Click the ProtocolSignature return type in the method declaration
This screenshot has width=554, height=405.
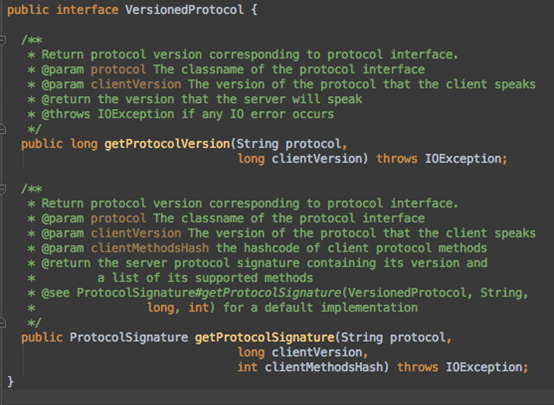click(x=129, y=338)
